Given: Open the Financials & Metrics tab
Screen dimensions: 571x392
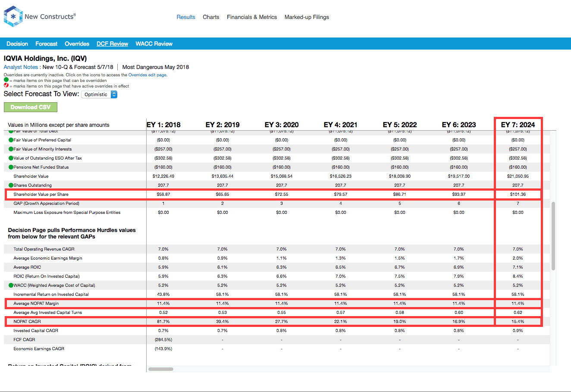Looking at the screenshot, I should [252, 17].
